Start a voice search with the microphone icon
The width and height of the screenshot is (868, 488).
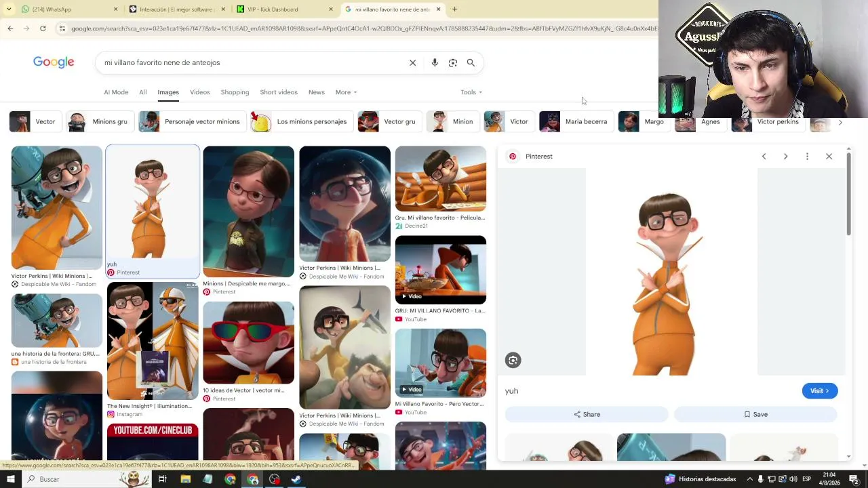point(435,62)
